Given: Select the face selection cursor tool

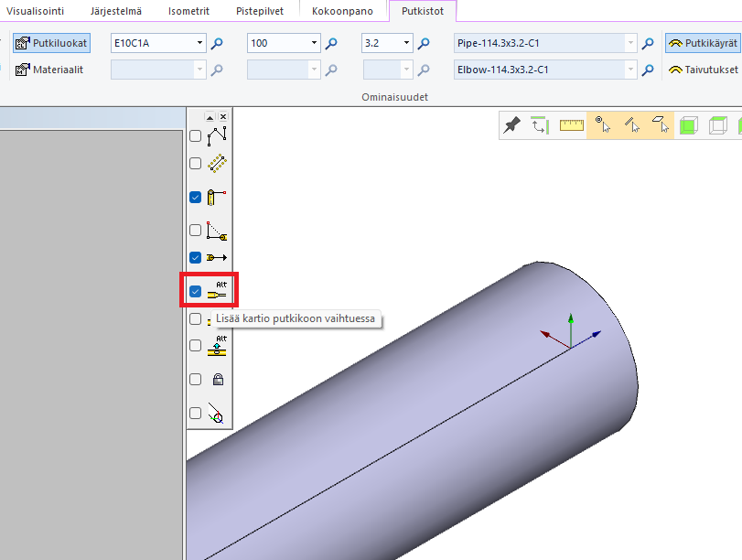Looking at the screenshot, I should click(x=661, y=125).
